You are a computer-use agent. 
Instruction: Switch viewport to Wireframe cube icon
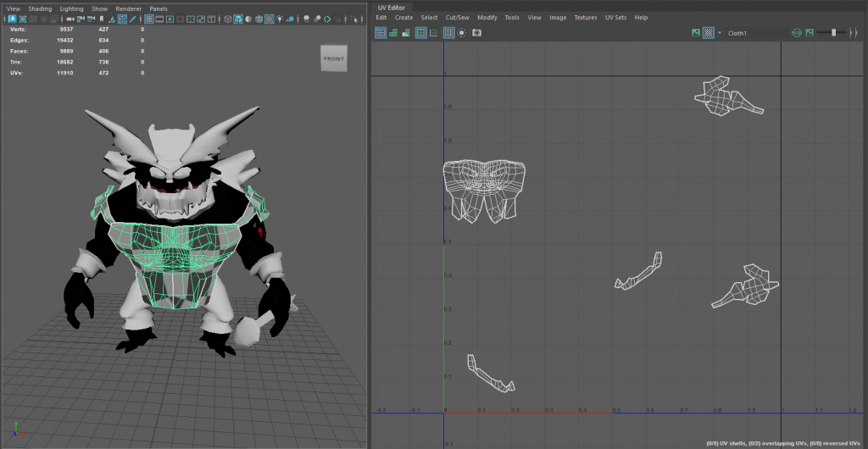point(228,19)
